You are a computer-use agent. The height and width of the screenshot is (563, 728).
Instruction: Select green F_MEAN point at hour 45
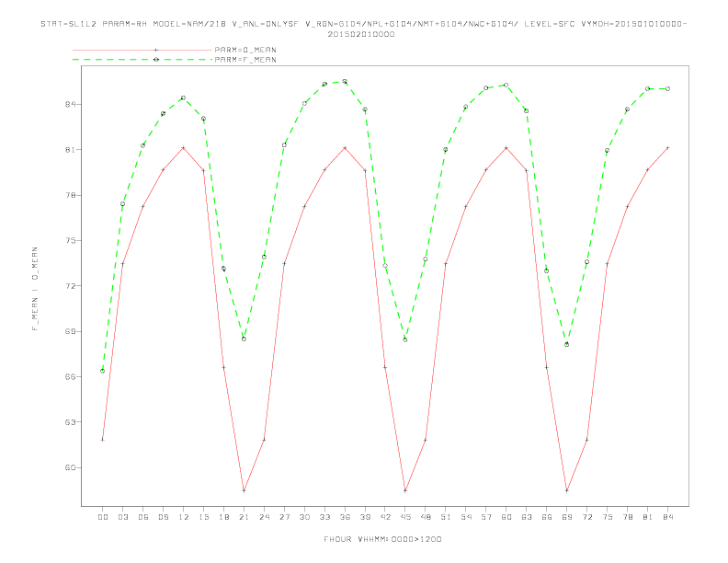(405, 339)
